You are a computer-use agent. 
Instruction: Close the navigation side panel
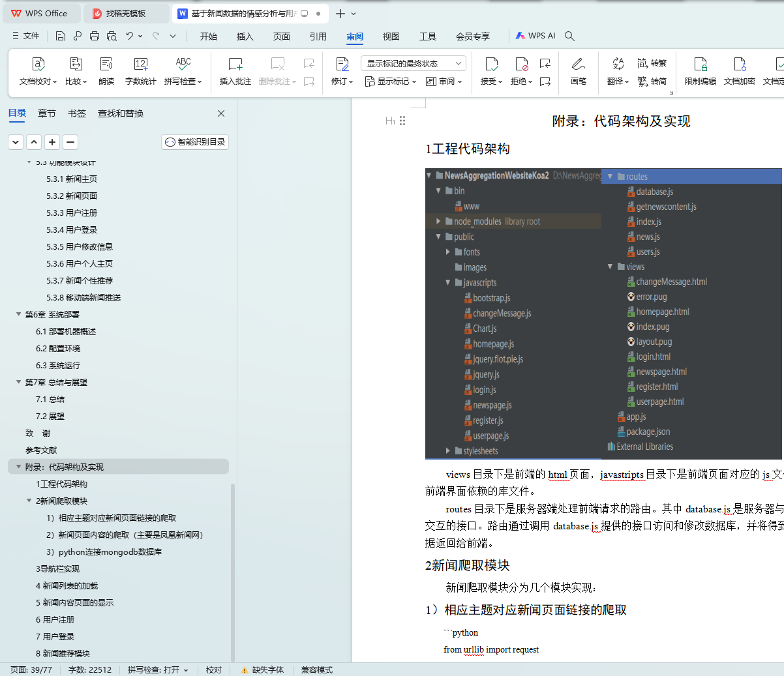coord(221,113)
